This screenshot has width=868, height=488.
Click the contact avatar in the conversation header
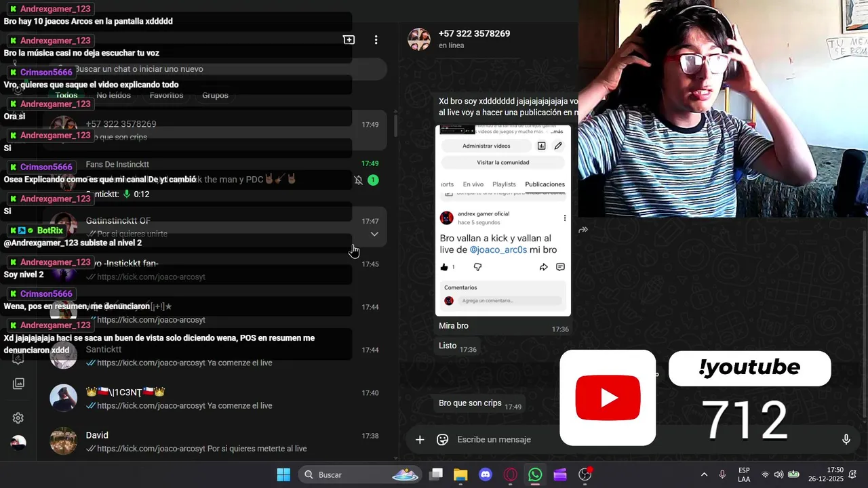tap(419, 39)
